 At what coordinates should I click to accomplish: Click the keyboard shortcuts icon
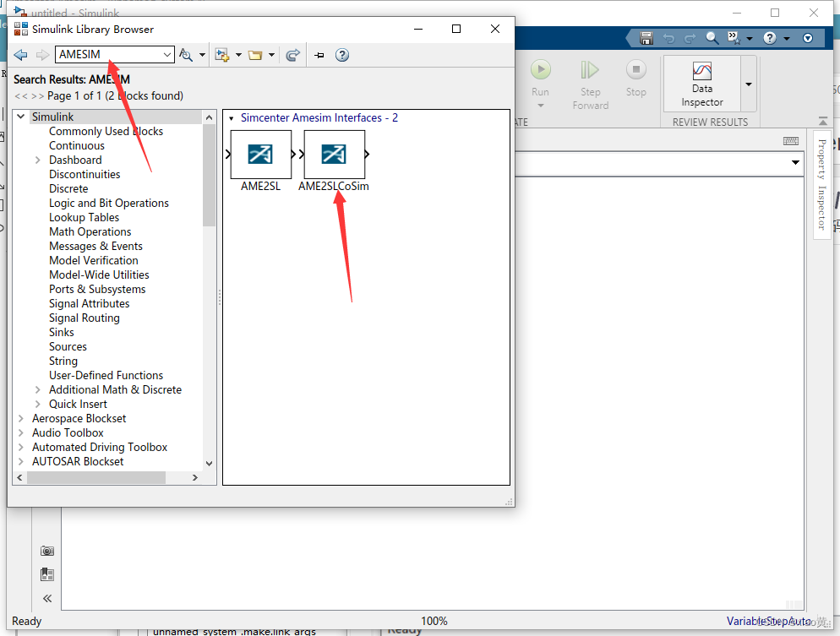(791, 141)
